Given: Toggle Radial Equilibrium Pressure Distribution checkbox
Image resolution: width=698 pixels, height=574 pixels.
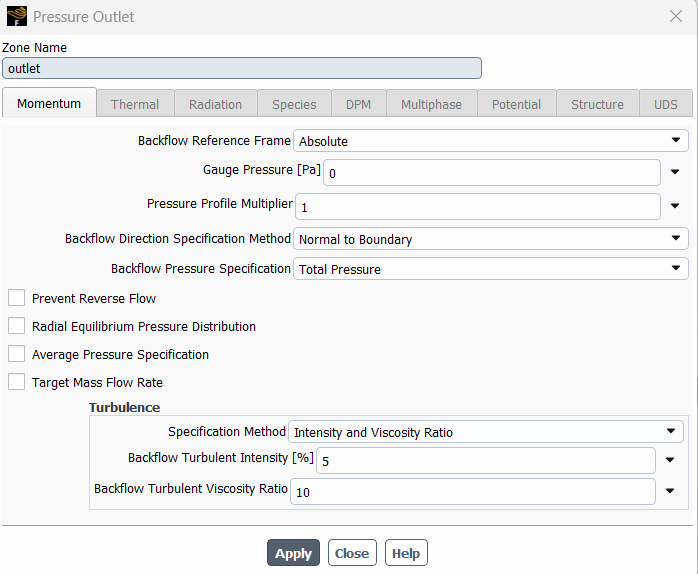Looking at the screenshot, I should coord(16,326).
